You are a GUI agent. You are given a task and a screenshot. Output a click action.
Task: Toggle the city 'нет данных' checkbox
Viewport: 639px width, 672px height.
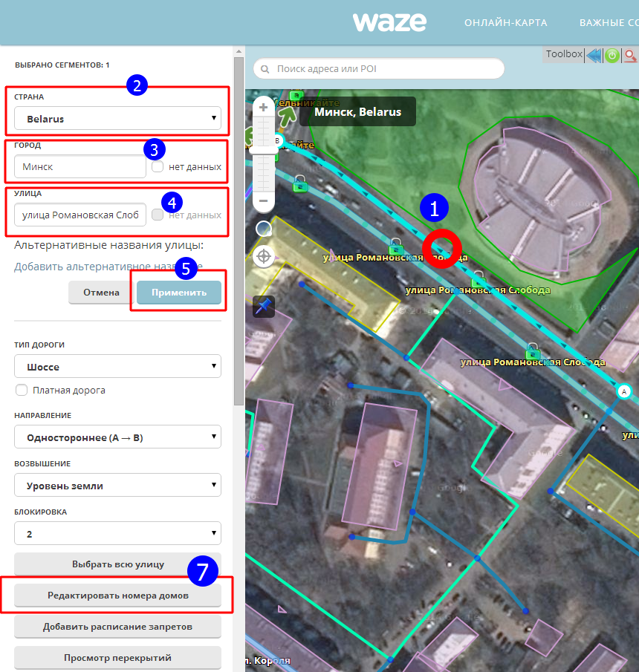click(x=158, y=166)
